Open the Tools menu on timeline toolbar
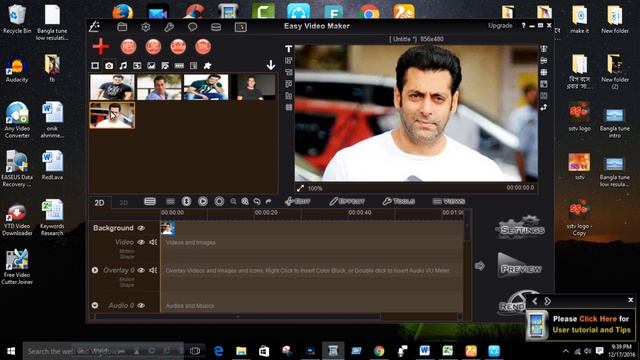 point(399,201)
